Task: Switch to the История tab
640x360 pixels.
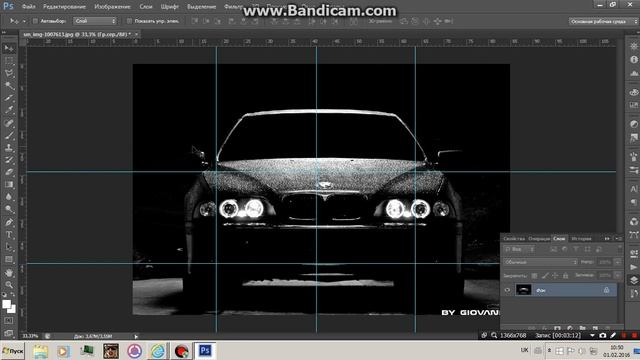Action: (x=581, y=238)
